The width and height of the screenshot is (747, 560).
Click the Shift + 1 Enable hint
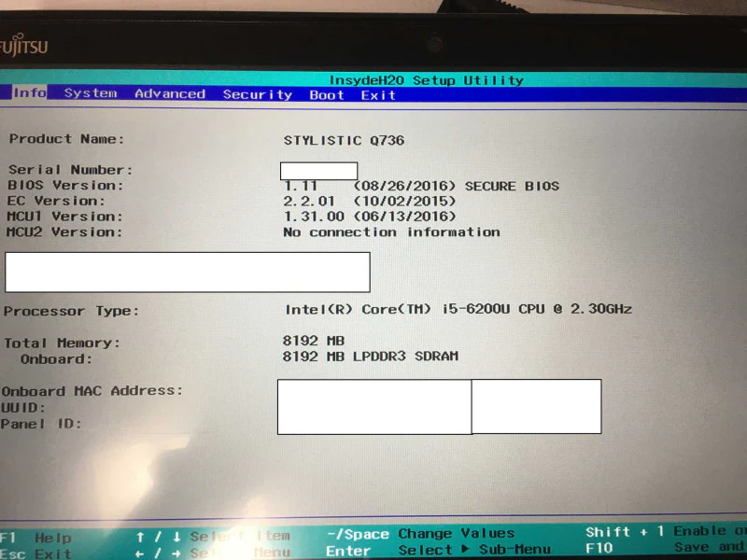pos(666,531)
